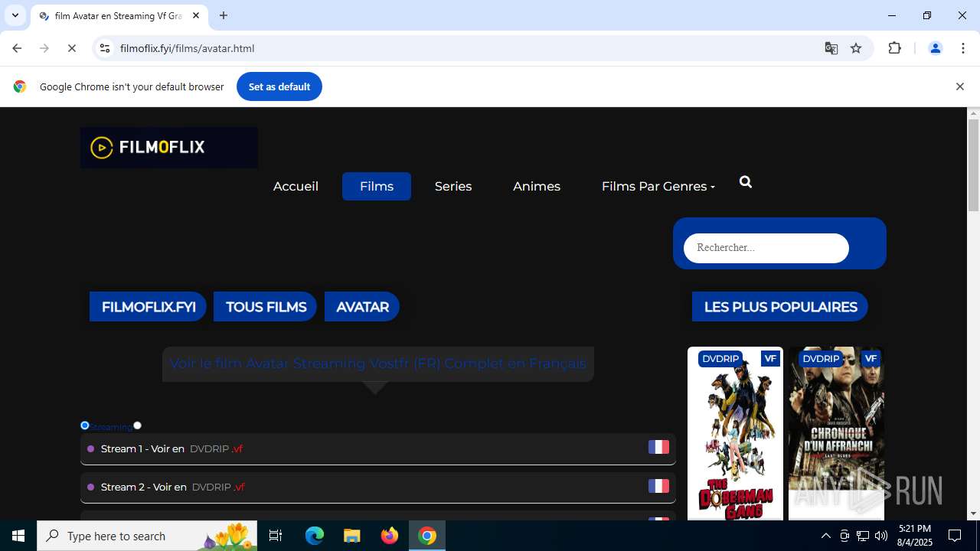The height and width of the screenshot is (551, 980).
Task: Click the French flag on Stream 2
Action: coord(658,486)
